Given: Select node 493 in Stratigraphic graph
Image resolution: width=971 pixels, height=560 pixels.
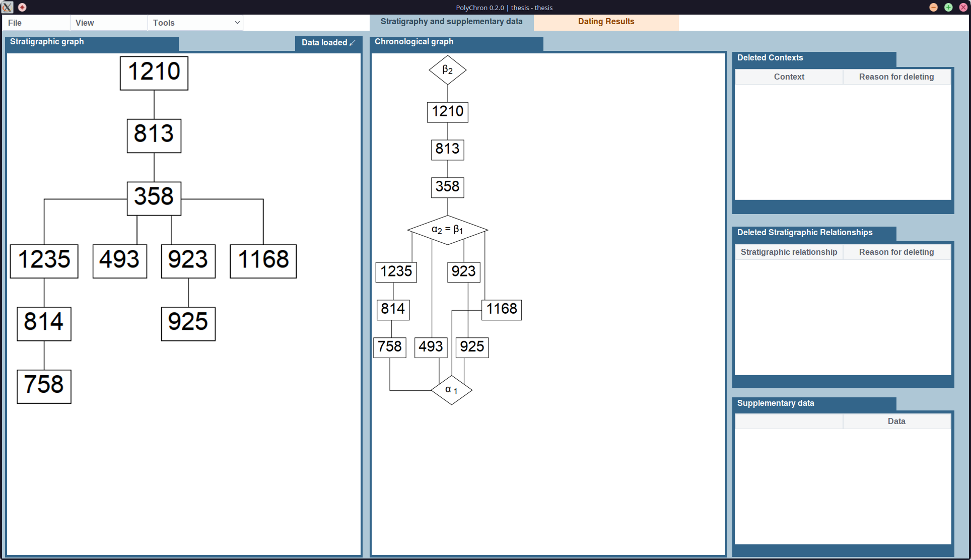Looking at the screenshot, I should pos(120,261).
